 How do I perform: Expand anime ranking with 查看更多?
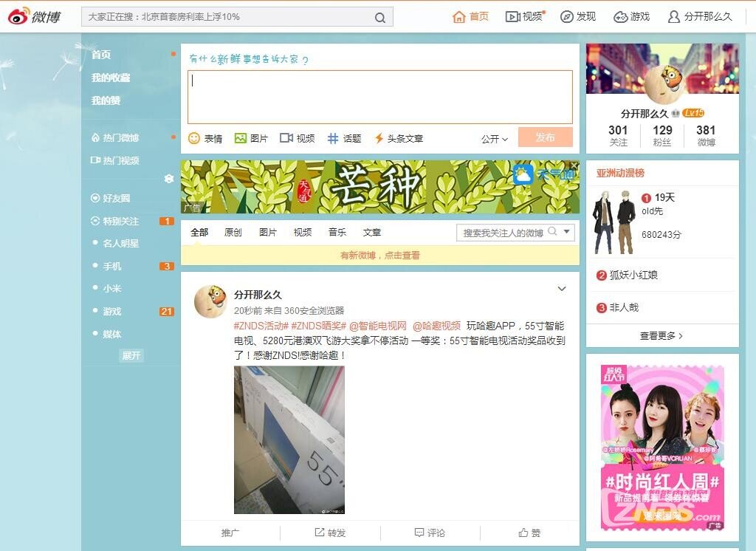coord(661,336)
